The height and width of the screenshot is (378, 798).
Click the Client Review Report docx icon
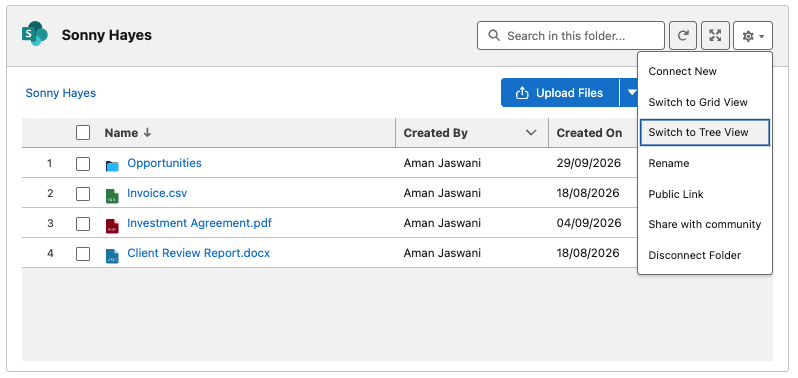[x=112, y=256]
